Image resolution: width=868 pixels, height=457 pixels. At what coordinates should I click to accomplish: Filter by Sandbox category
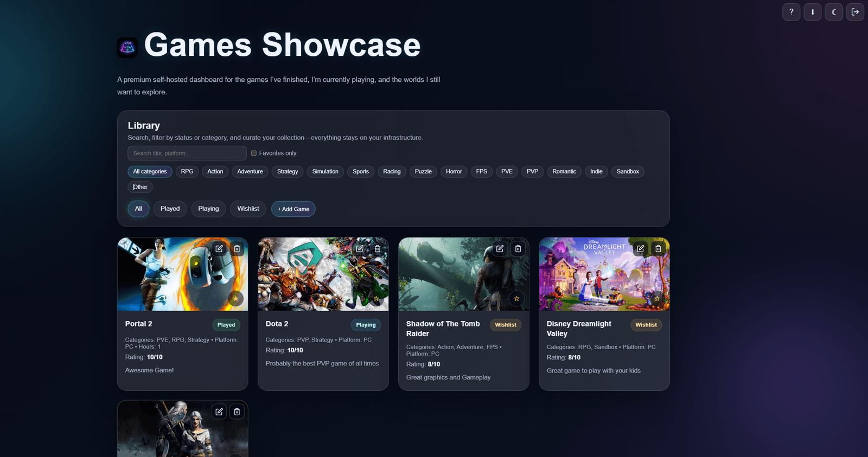tap(628, 172)
